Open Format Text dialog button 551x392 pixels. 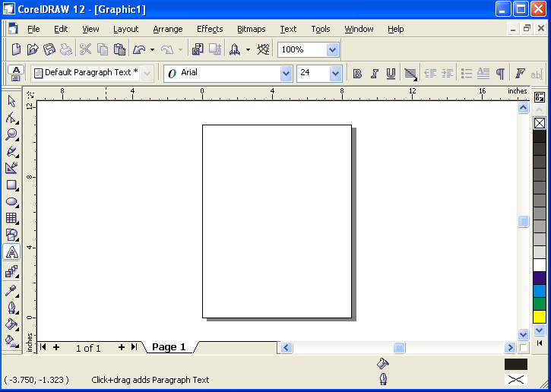[520, 74]
